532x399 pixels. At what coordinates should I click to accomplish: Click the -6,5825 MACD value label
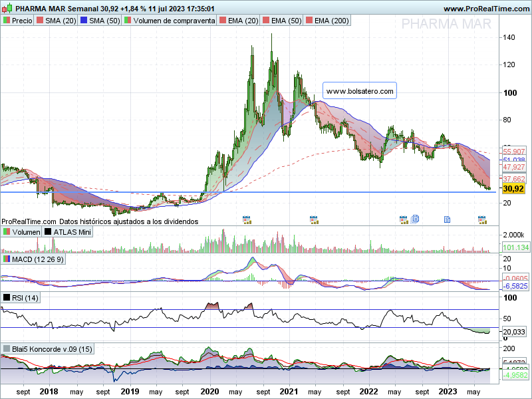tap(515, 286)
